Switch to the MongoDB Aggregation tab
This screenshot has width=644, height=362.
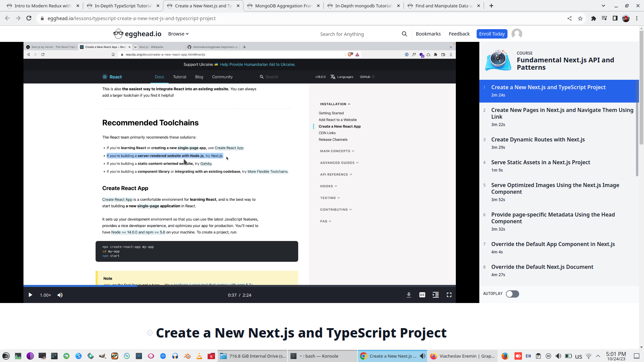pyautogui.click(x=283, y=6)
